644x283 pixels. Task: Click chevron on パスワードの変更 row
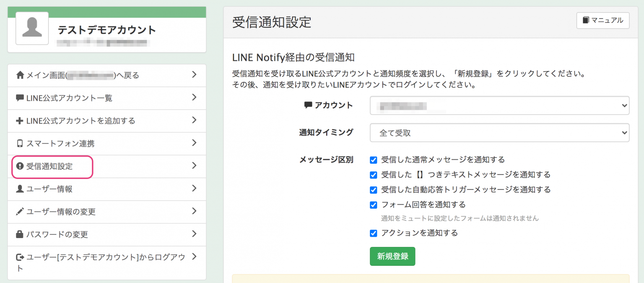[x=194, y=234]
